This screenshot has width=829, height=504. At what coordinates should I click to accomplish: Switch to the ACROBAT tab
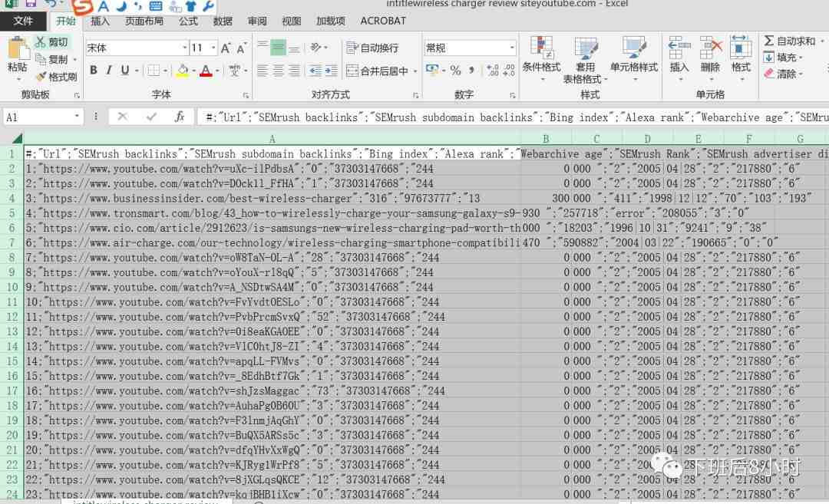(x=383, y=21)
